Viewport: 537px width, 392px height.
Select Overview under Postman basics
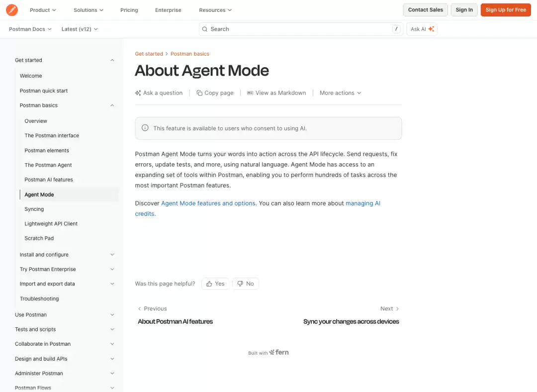pos(36,121)
